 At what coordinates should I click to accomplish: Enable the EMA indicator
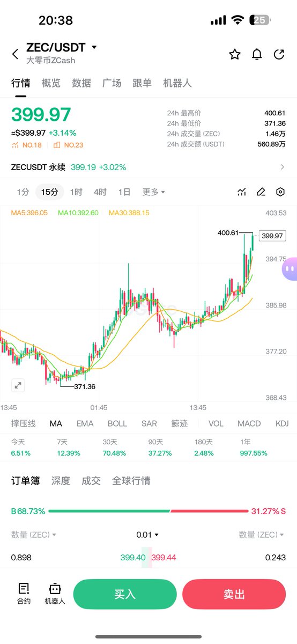85,423
